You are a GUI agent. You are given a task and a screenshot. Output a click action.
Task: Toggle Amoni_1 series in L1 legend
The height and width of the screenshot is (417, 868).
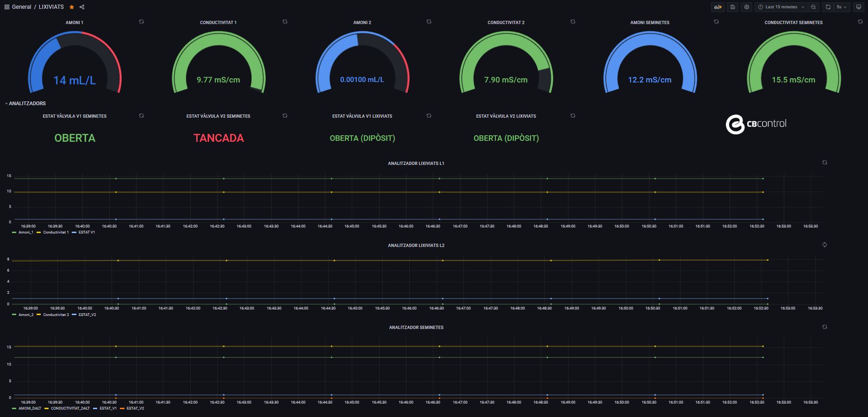click(25, 232)
